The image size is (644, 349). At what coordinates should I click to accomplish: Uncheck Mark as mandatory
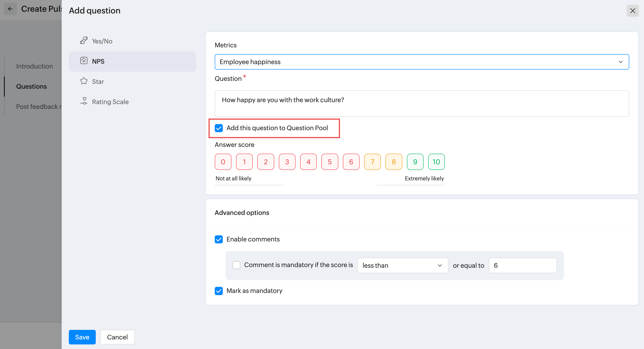point(219,291)
